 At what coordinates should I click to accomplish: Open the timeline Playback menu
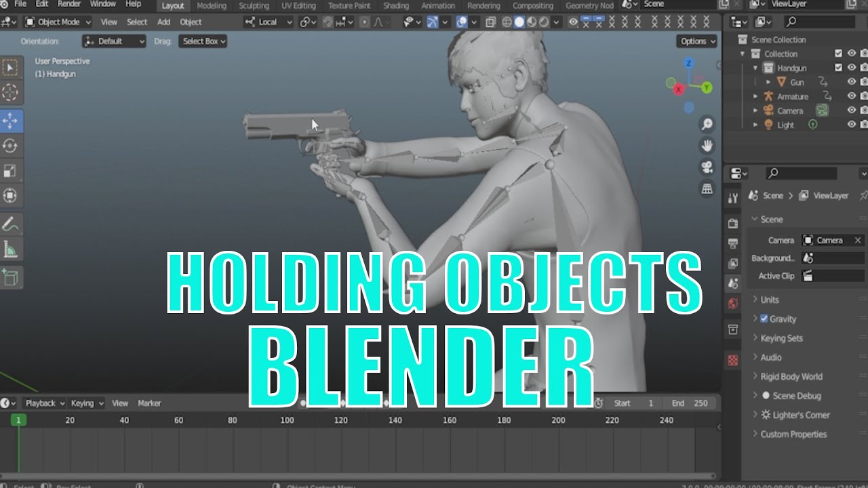click(45, 403)
